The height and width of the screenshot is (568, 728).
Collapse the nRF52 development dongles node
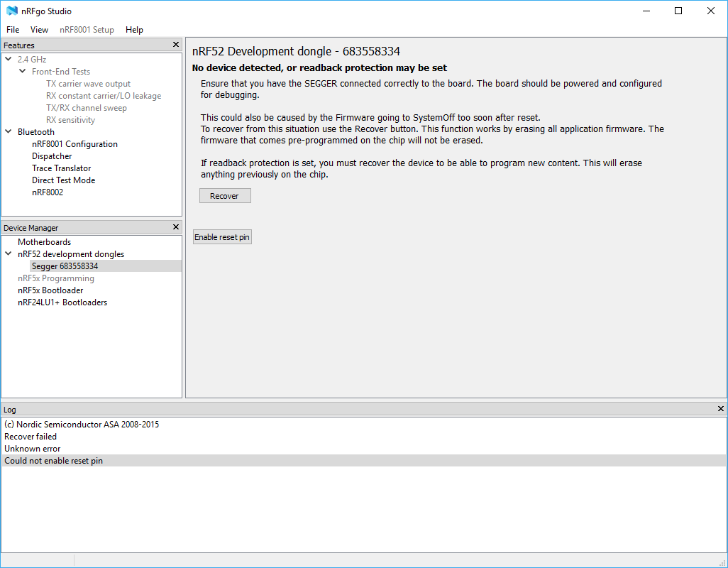pos(9,253)
